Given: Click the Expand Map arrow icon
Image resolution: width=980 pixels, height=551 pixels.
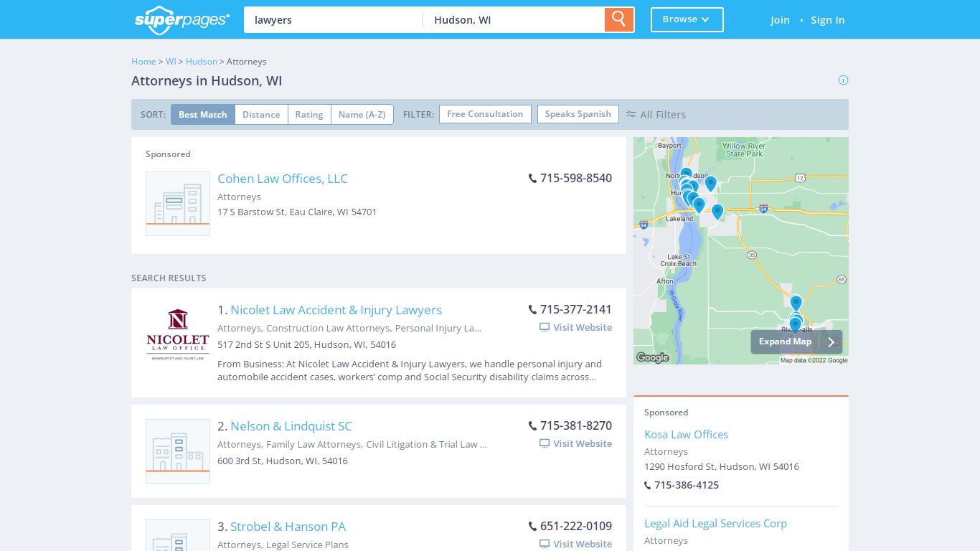Looking at the screenshot, I should (831, 342).
